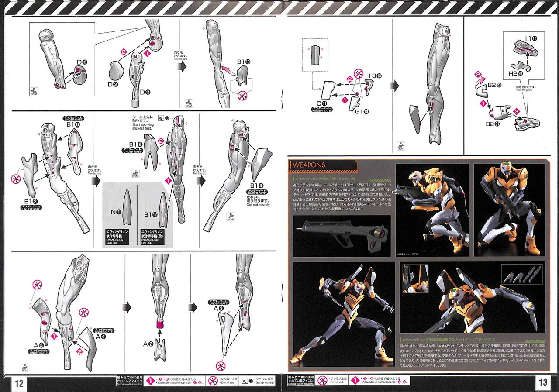Click page number 13
Image resolution: width=559 pixels, height=392 pixels.
[x=542, y=383]
